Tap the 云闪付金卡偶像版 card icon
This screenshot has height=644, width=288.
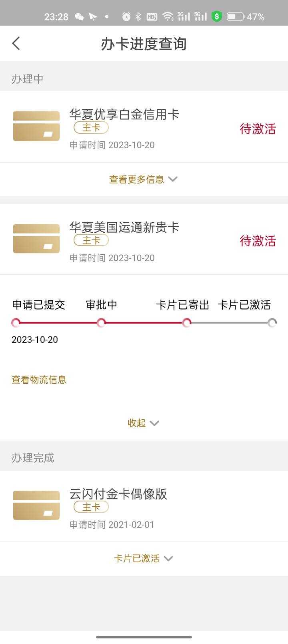click(x=36, y=505)
